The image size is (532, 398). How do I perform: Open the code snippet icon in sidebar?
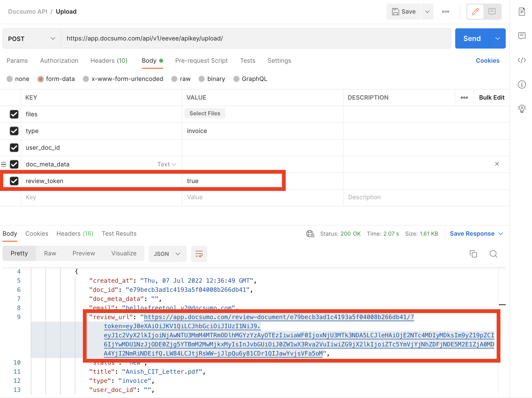522,60
